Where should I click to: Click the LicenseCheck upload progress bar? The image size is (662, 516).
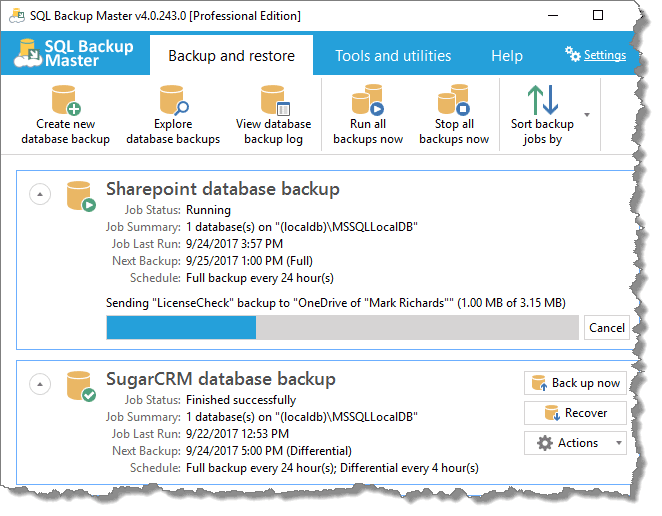coord(342,328)
